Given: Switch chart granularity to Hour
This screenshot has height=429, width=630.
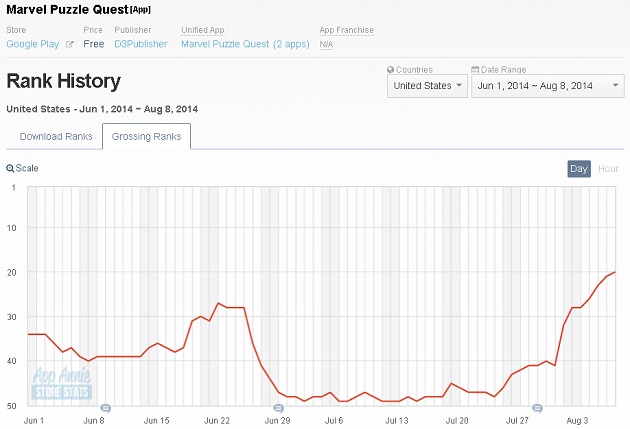Looking at the screenshot, I should [x=608, y=169].
